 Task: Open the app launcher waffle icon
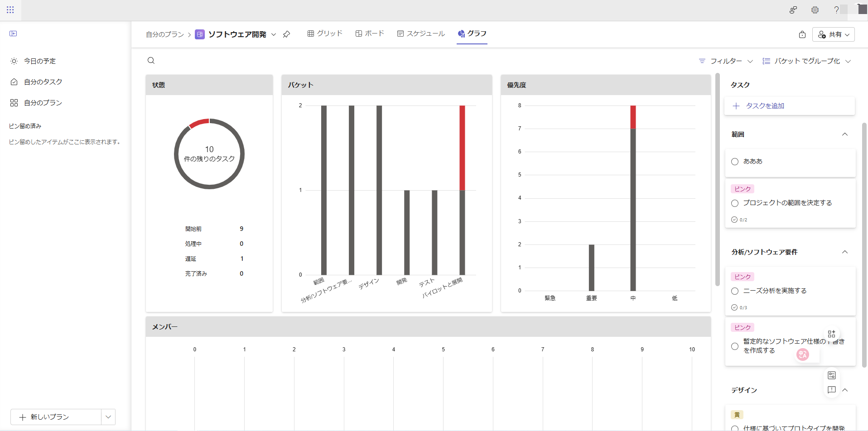click(10, 10)
